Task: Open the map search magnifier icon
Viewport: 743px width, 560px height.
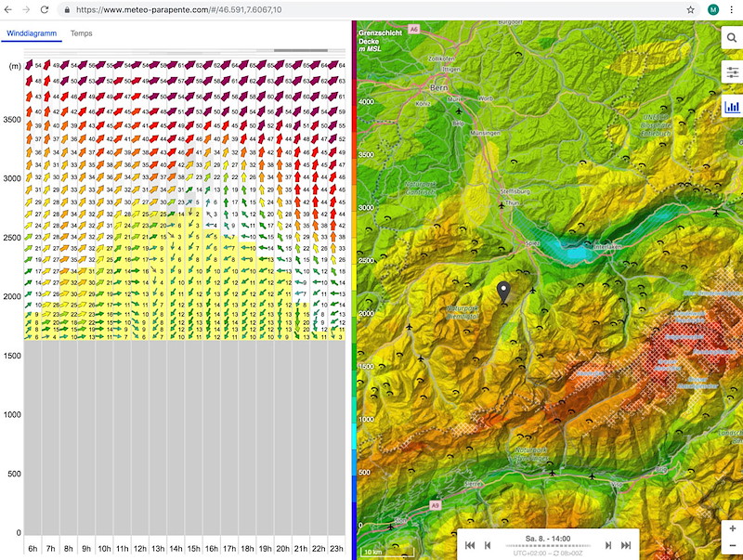Action: pyautogui.click(x=732, y=37)
